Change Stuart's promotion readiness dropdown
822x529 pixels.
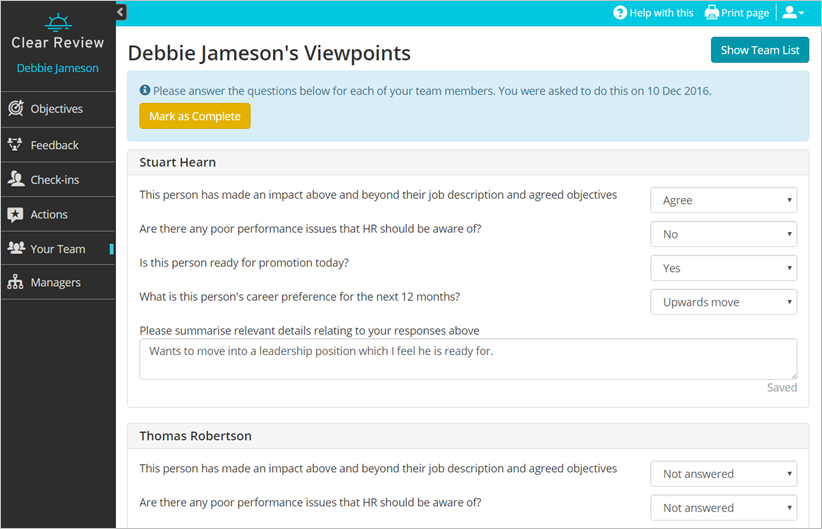[x=723, y=268]
